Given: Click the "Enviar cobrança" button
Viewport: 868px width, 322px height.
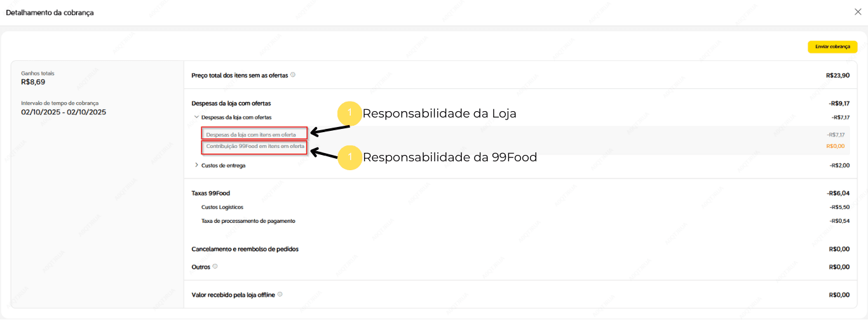Looking at the screenshot, I should point(832,47).
